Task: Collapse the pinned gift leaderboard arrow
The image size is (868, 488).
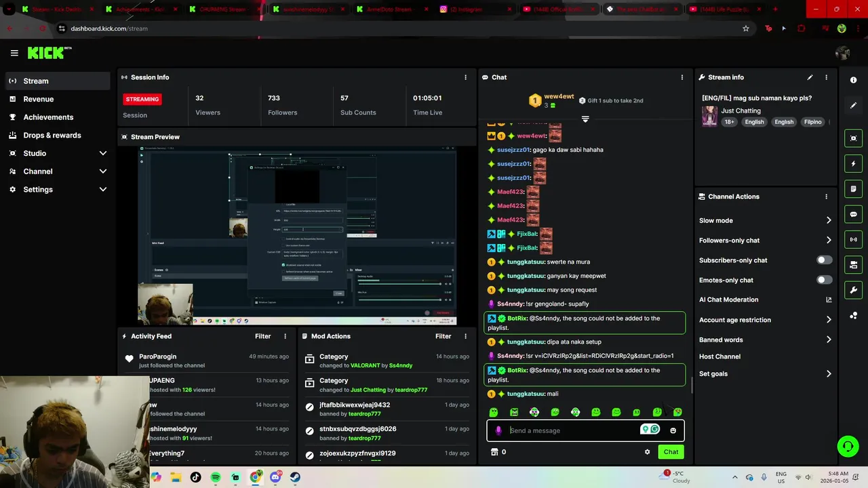Action: point(585,119)
